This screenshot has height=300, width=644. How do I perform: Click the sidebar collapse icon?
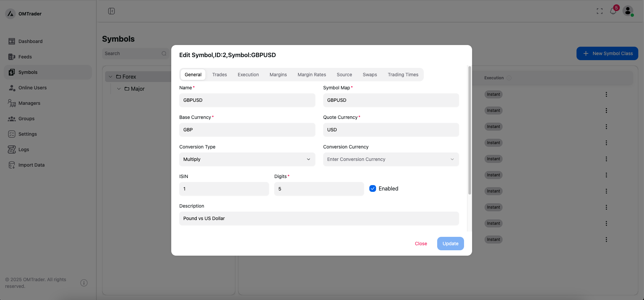pyautogui.click(x=111, y=11)
